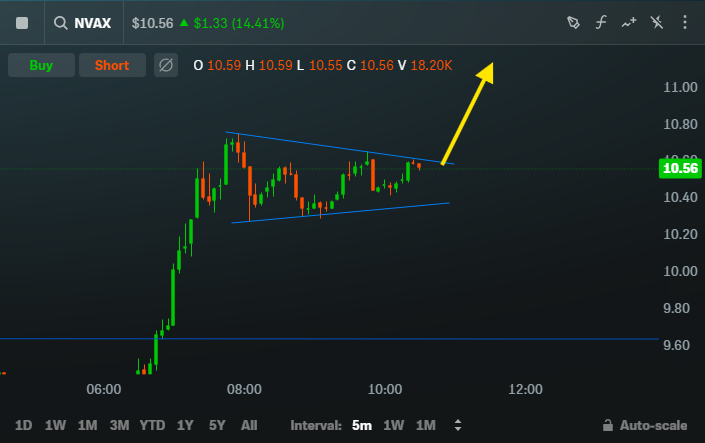This screenshot has height=443, width=705.
Task: Click the Short button
Action: coord(112,65)
